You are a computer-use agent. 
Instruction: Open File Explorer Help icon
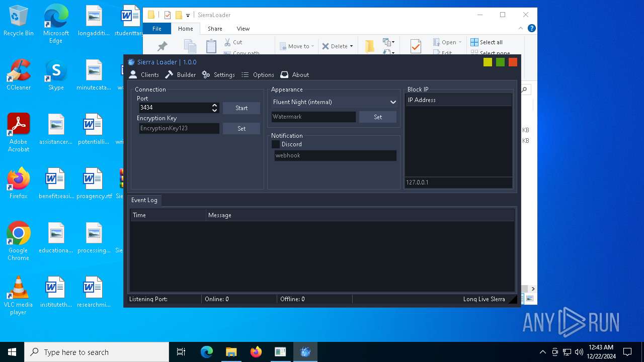click(531, 29)
